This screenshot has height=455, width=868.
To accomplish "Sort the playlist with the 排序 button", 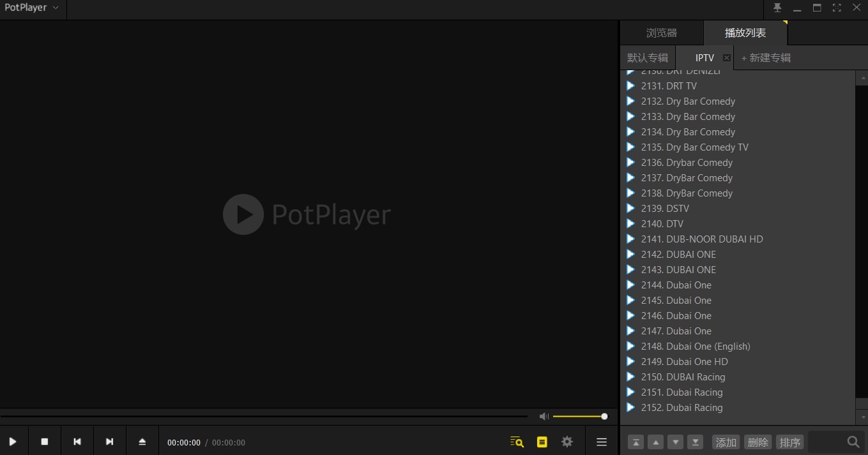I will click(x=790, y=442).
